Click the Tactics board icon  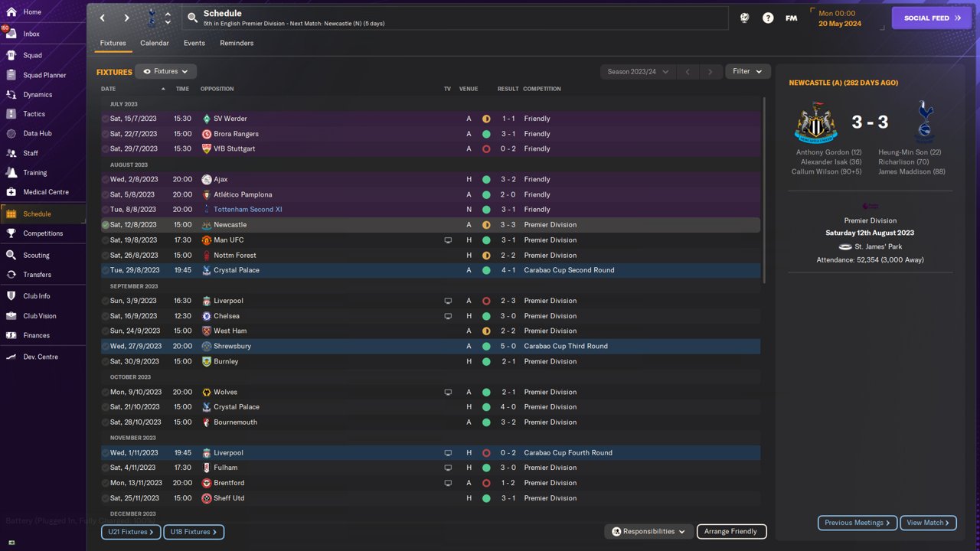tap(11, 114)
